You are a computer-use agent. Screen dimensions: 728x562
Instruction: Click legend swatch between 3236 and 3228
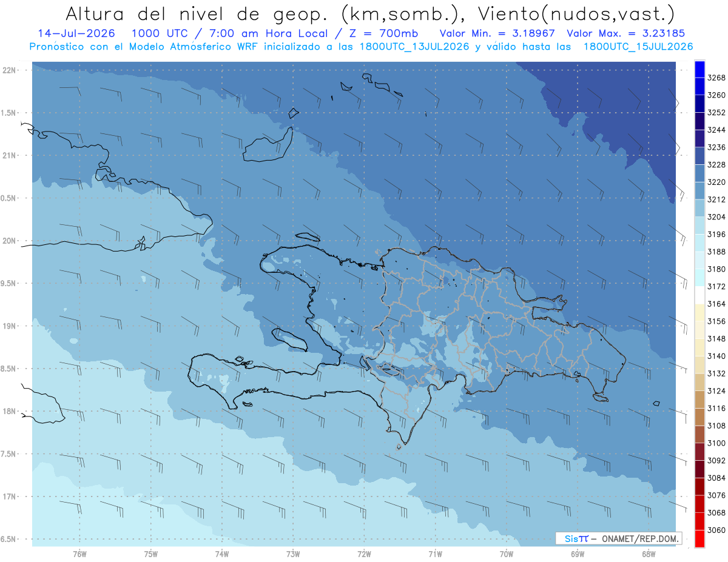(699, 156)
